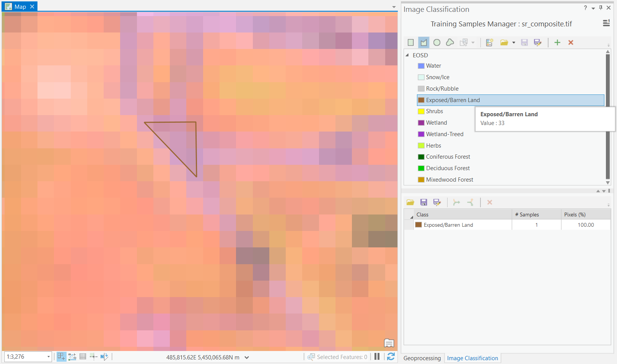
Task: Click the Create New Schema icon
Action: pyautogui.click(x=489, y=42)
